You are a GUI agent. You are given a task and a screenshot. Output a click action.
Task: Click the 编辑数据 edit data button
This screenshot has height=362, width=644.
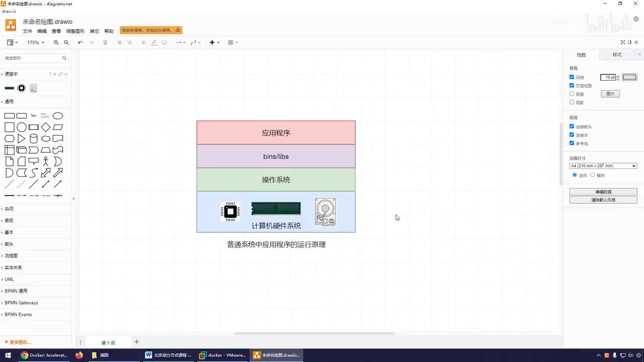[x=603, y=192]
